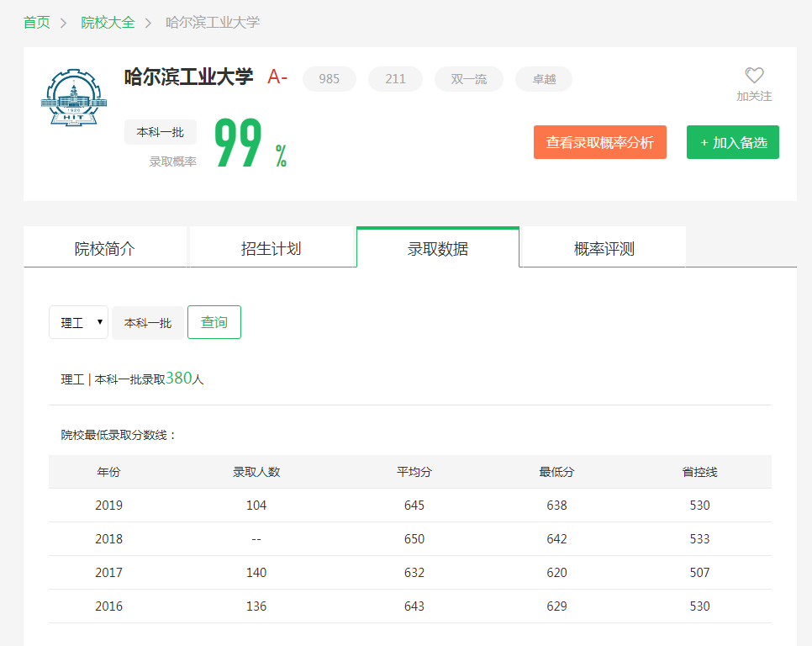Click the Harbin Institute of Technology logo
Image resolution: width=812 pixels, height=646 pixels.
pos(73,98)
